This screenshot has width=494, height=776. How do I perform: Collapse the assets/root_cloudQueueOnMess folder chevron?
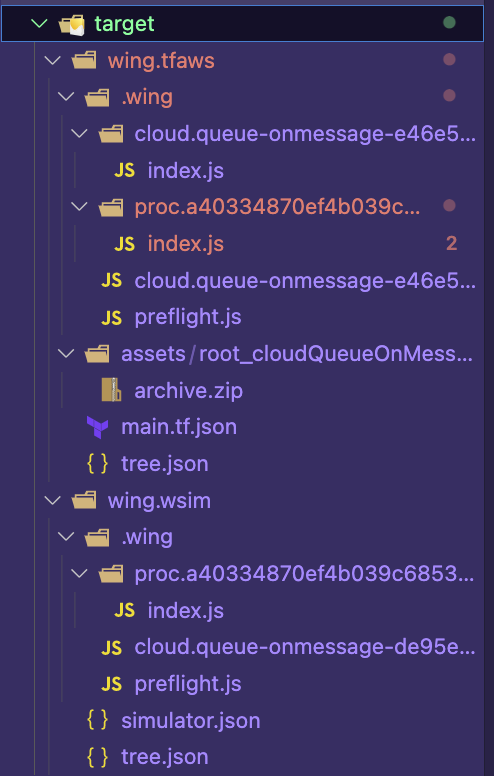(x=66, y=353)
